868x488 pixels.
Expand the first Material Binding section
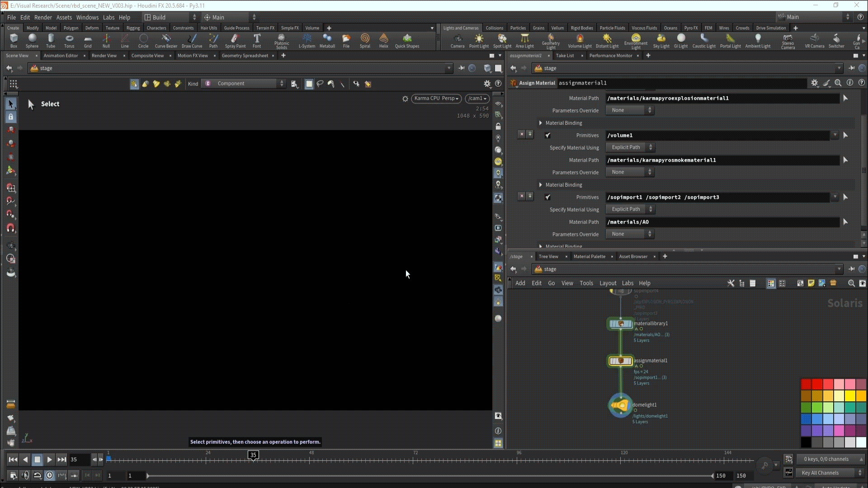[x=541, y=123]
